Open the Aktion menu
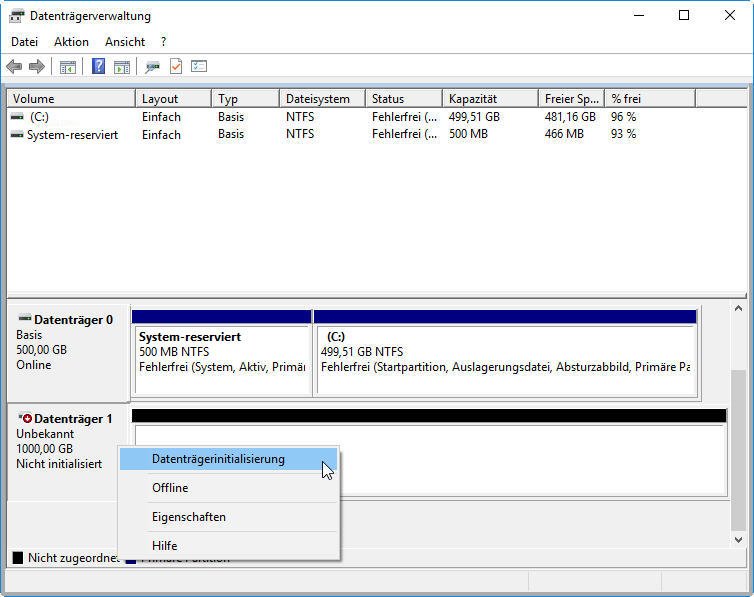This screenshot has width=754, height=597. pyautogui.click(x=71, y=42)
